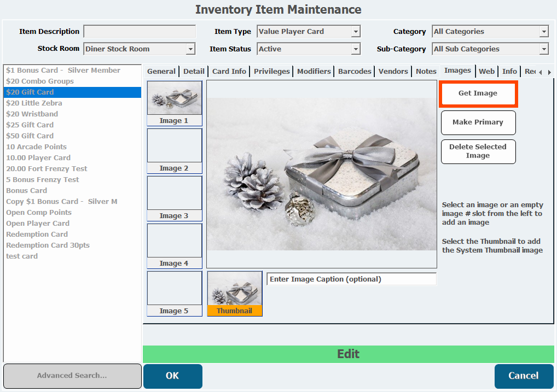Select $50 Gift Card in item list
The height and width of the screenshot is (392, 557).
pyautogui.click(x=30, y=136)
